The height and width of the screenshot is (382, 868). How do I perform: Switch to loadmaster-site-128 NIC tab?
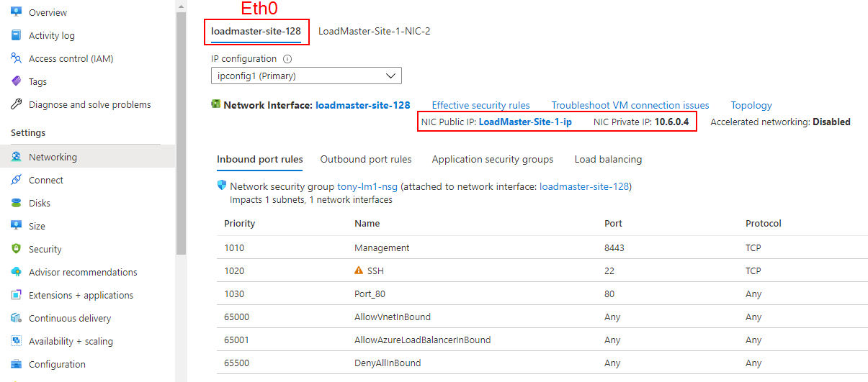(x=256, y=31)
